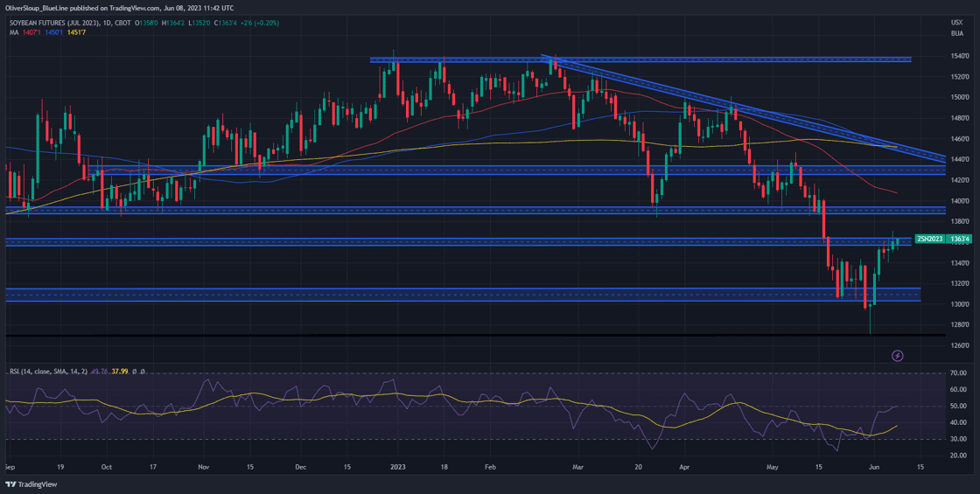This screenshot has width=980, height=494.
Task: Select the red MA value 1407'1
Action: point(32,31)
